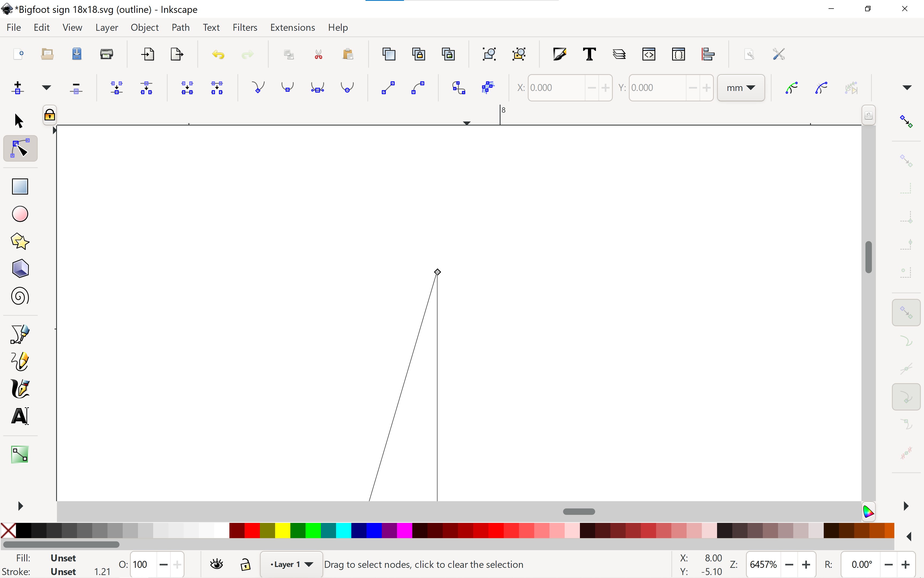The width and height of the screenshot is (924, 578).
Task: Open the Extensions menu
Action: pos(293,28)
